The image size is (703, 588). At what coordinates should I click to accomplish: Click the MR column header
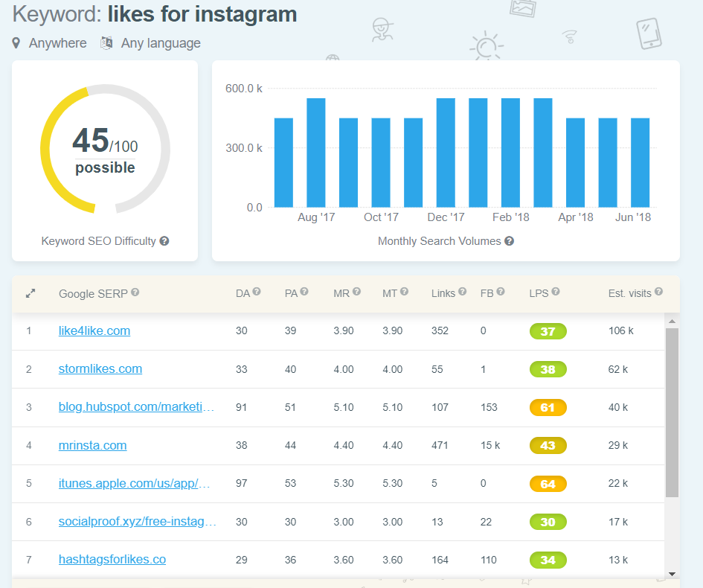[341, 294]
